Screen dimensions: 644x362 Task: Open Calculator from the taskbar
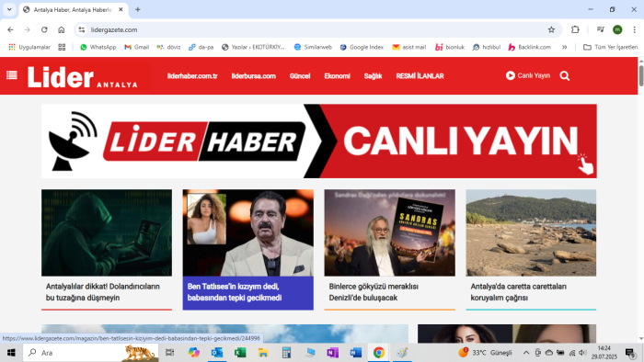tap(286, 353)
